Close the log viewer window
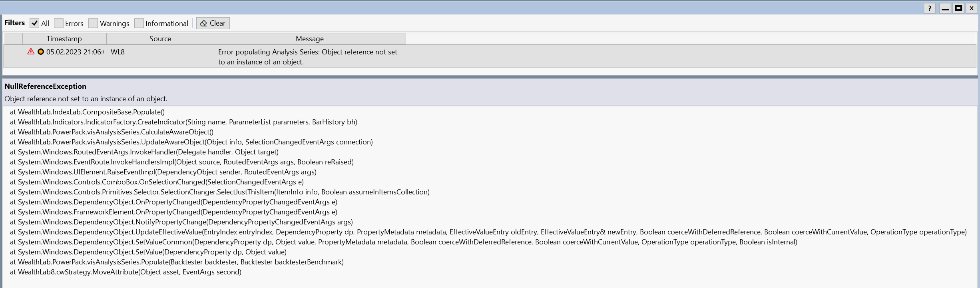Viewport: 980px width, 288px height. 972,8
